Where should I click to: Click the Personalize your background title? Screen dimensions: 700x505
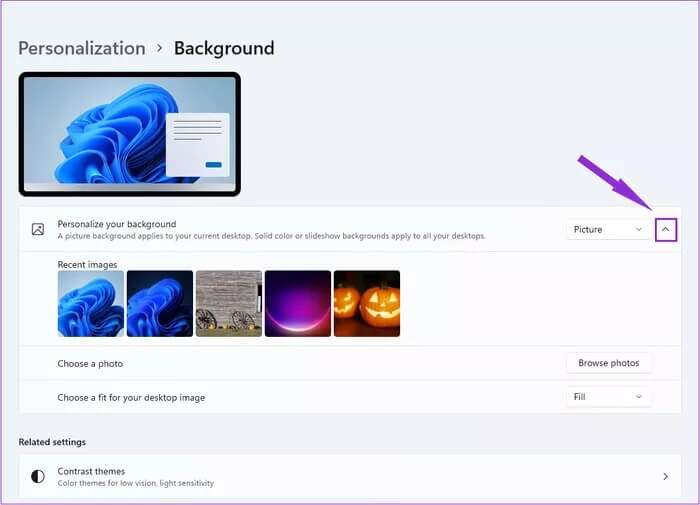point(117,224)
